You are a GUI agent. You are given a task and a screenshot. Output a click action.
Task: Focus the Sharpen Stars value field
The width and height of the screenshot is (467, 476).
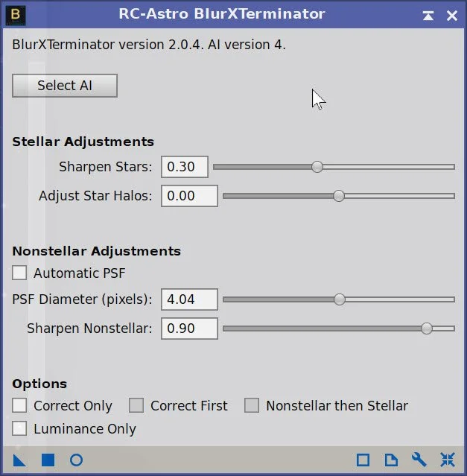tap(185, 167)
